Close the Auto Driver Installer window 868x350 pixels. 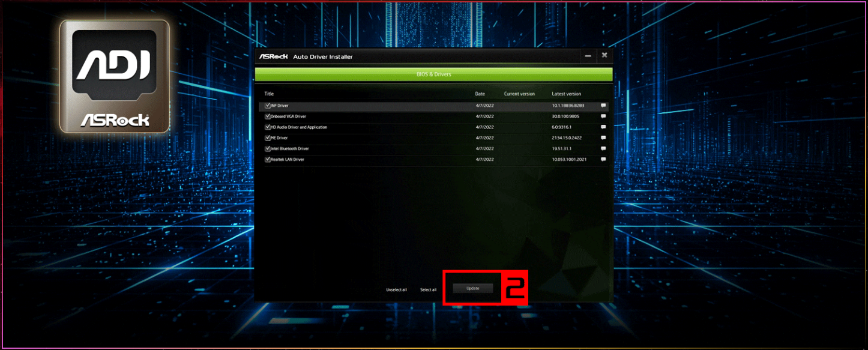pyautogui.click(x=604, y=55)
